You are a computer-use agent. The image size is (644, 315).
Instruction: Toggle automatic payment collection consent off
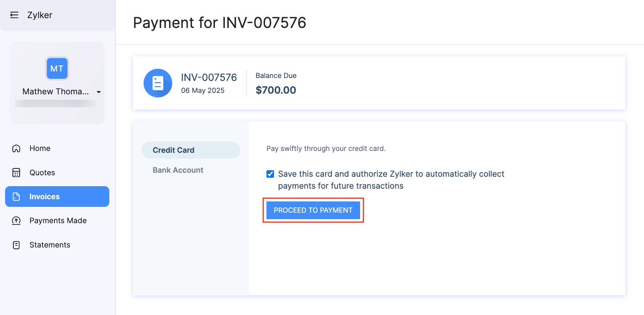(270, 174)
